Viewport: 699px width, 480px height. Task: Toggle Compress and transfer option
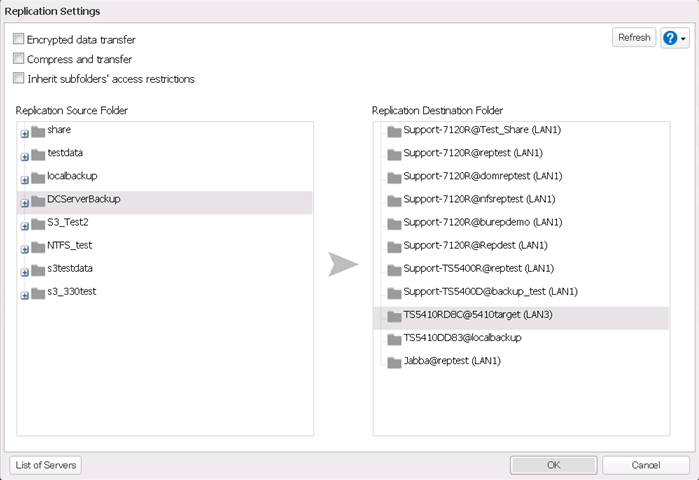[19, 59]
